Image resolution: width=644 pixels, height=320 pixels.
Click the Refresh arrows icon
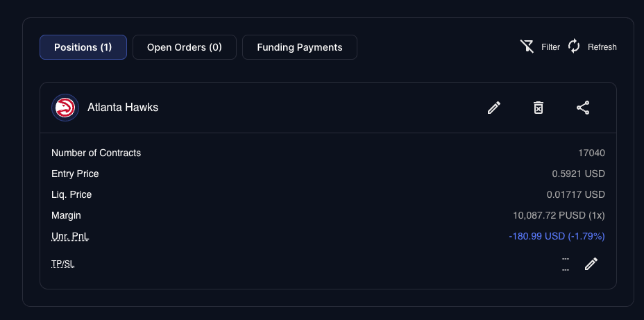coord(574,47)
